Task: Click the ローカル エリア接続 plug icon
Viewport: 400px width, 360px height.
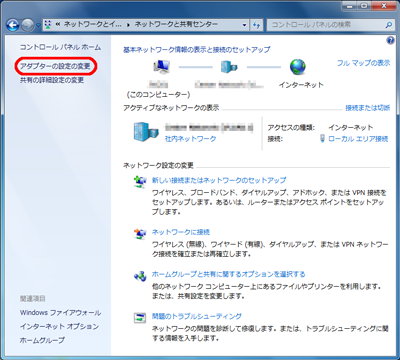Action: point(322,138)
